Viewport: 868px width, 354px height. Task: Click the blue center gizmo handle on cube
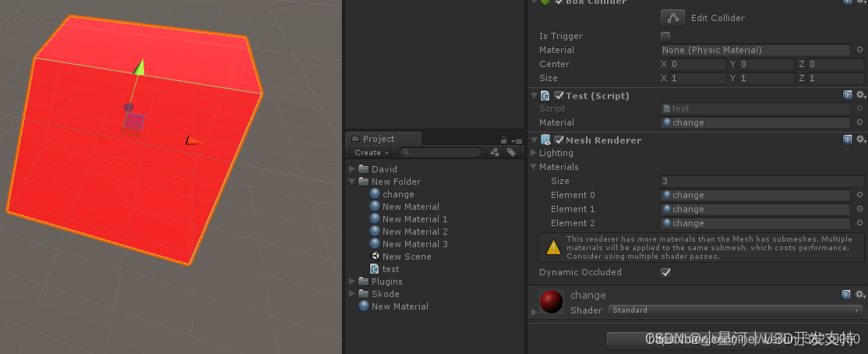pyautogui.click(x=133, y=122)
